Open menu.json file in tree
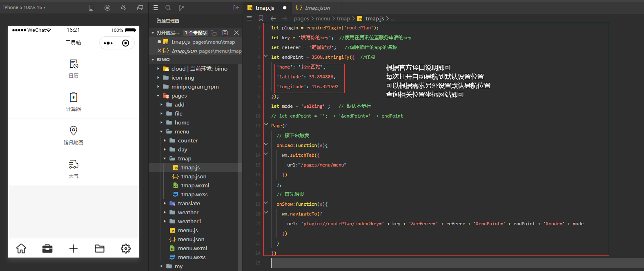Screen dimensions: 644x271 pos(195,239)
